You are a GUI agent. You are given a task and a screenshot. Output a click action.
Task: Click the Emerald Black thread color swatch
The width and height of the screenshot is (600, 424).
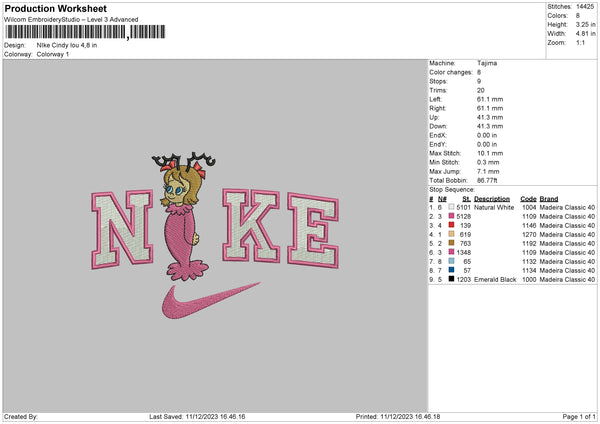click(x=451, y=279)
